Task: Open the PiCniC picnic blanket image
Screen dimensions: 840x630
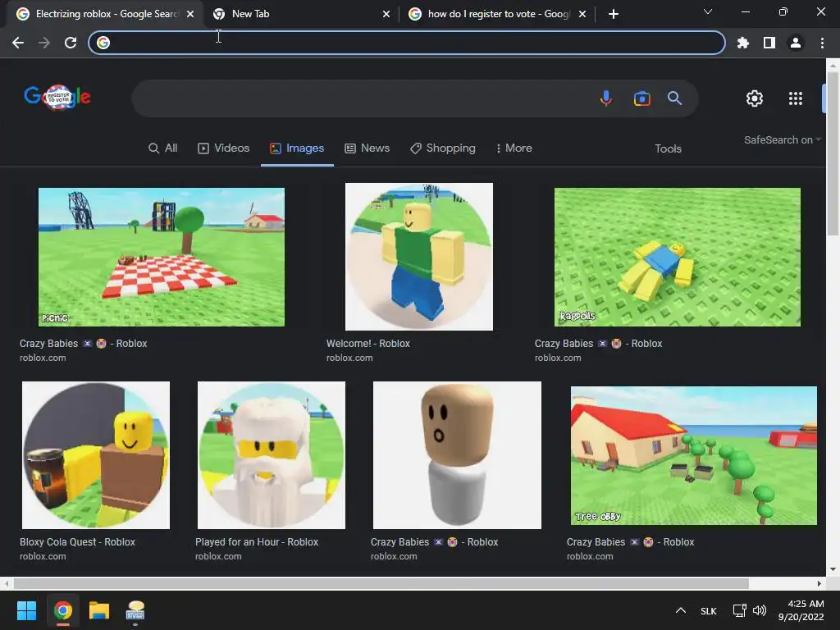Action: click(x=162, y=257)
